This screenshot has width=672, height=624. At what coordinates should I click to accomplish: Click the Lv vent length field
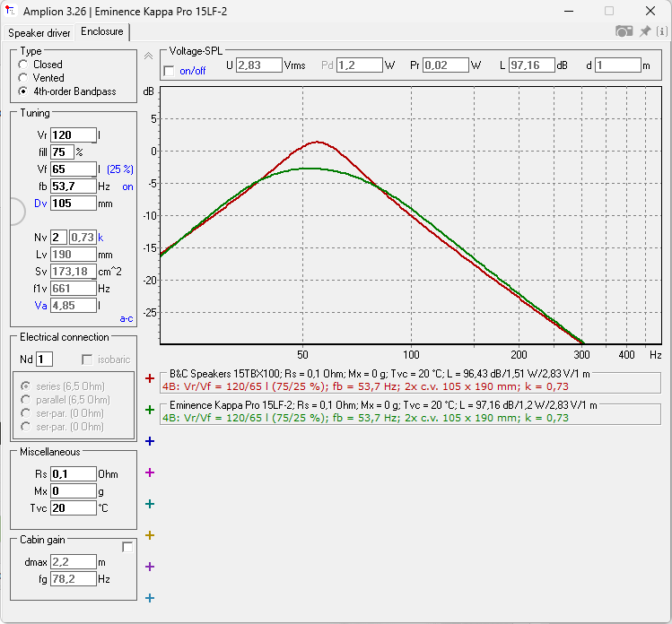click(x=74, y=255)
